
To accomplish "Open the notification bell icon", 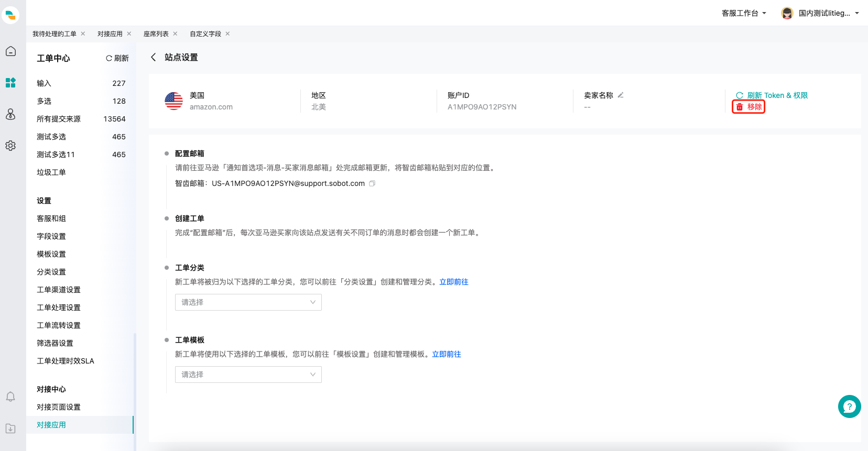I will point(10,397).
